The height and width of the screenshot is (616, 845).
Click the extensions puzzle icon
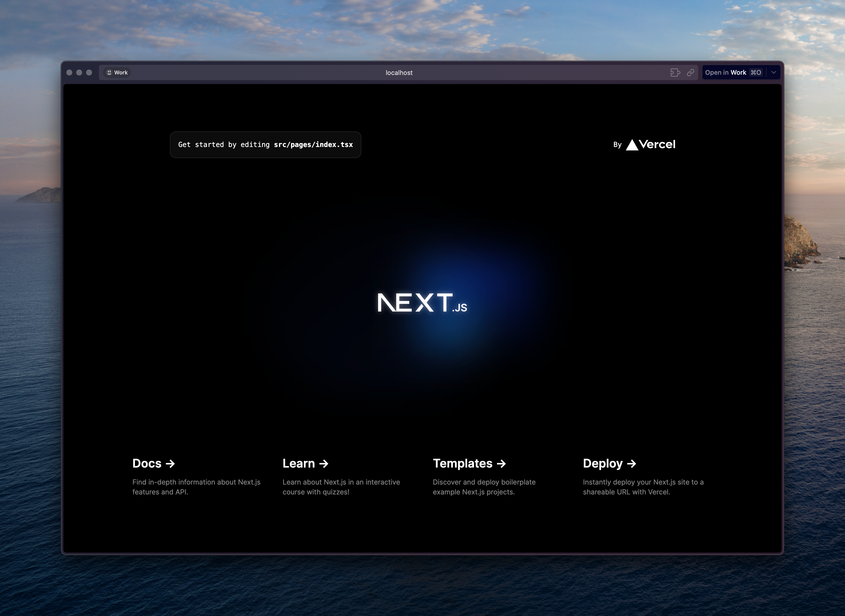675,72
